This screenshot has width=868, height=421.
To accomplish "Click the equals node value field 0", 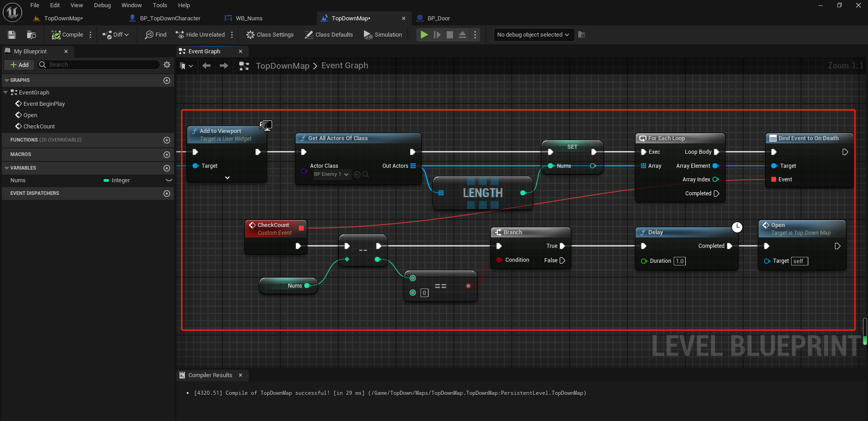I will (424, 293).
